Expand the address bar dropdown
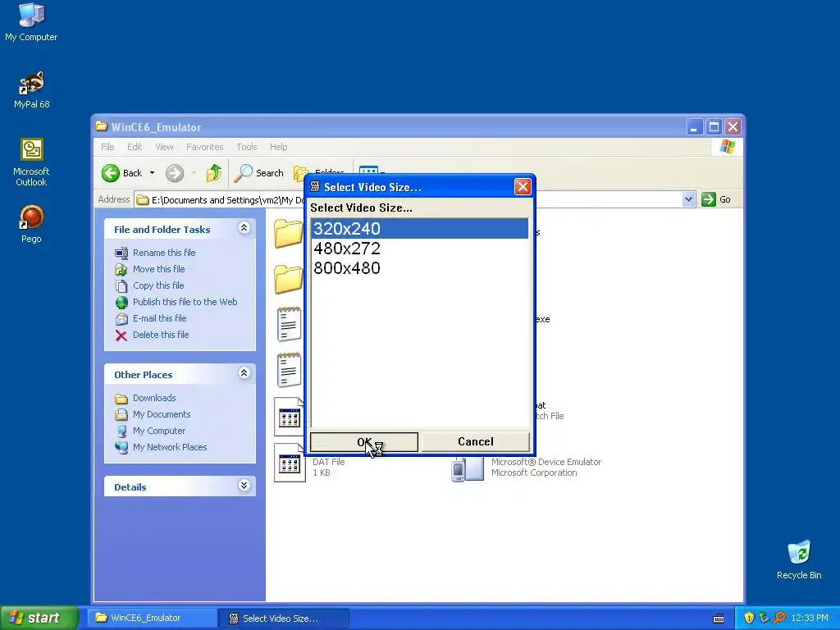This screenshot has height=630, width=840. pyautogui.click(x=688, y=200)
